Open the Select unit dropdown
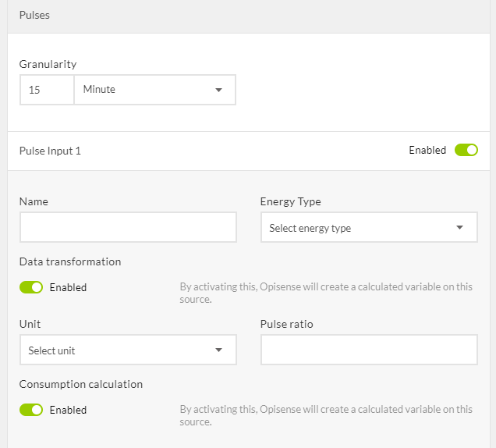Screen dimensions: 496x448 click(x=127, y=350)
